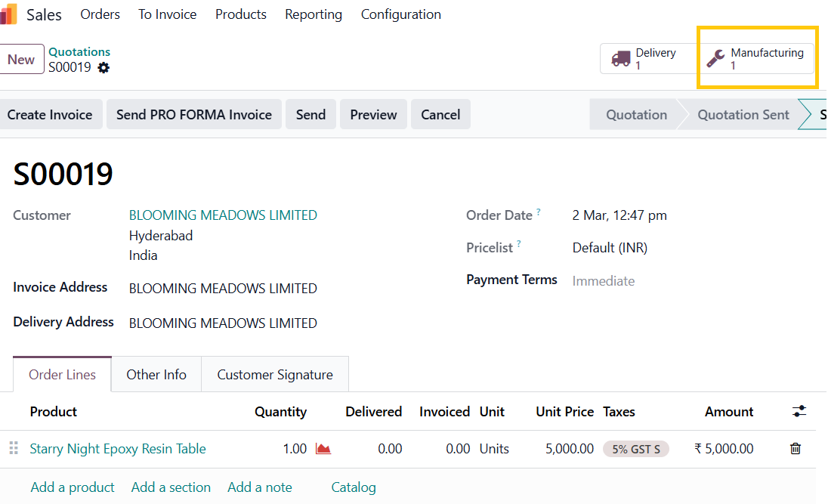Viewport: 828px width, 504px height.
Task: Open column settings adjustment icon
Action: [799, 412]
